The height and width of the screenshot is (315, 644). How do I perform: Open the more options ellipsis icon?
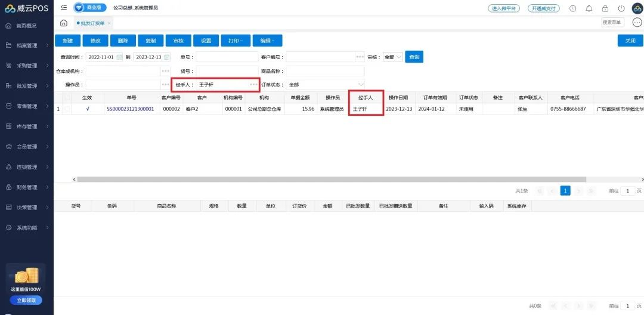click(636, 23)
